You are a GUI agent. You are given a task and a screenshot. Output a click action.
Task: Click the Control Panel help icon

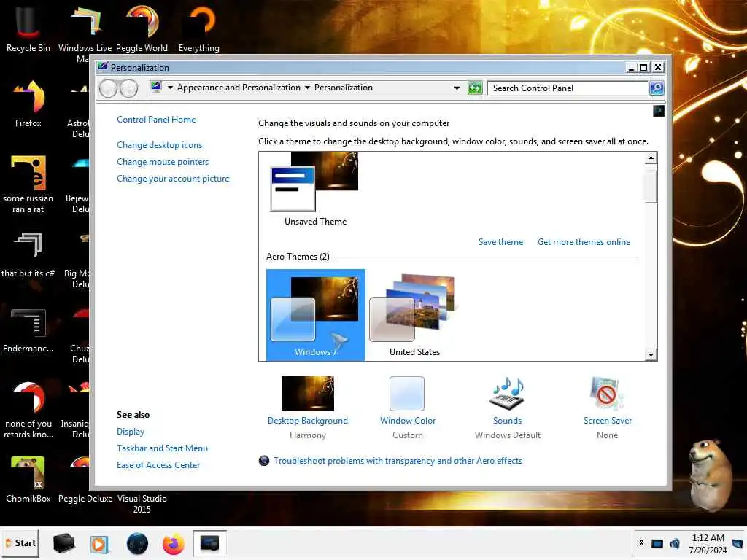tap(659, 111)
